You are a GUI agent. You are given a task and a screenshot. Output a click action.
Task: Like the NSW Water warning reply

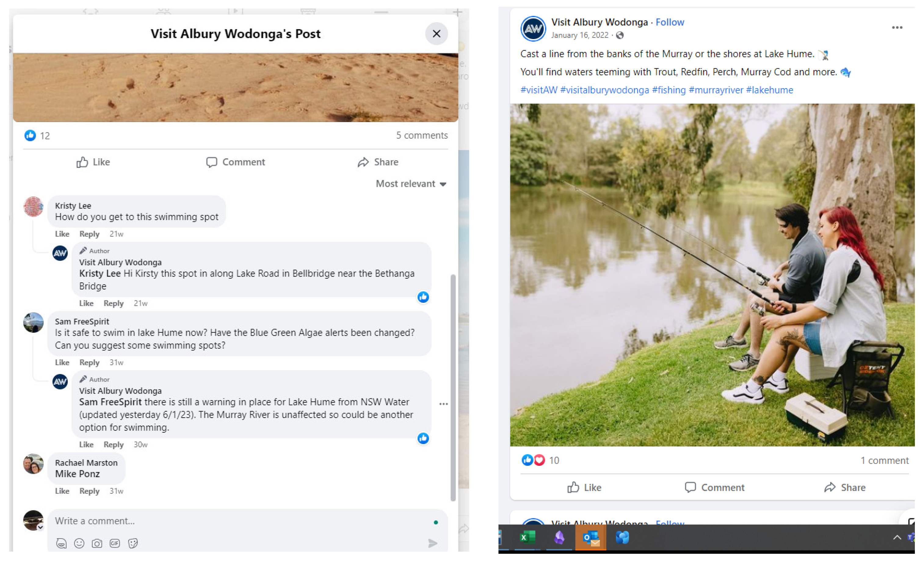pyautogui.click(x=86, y=445)
